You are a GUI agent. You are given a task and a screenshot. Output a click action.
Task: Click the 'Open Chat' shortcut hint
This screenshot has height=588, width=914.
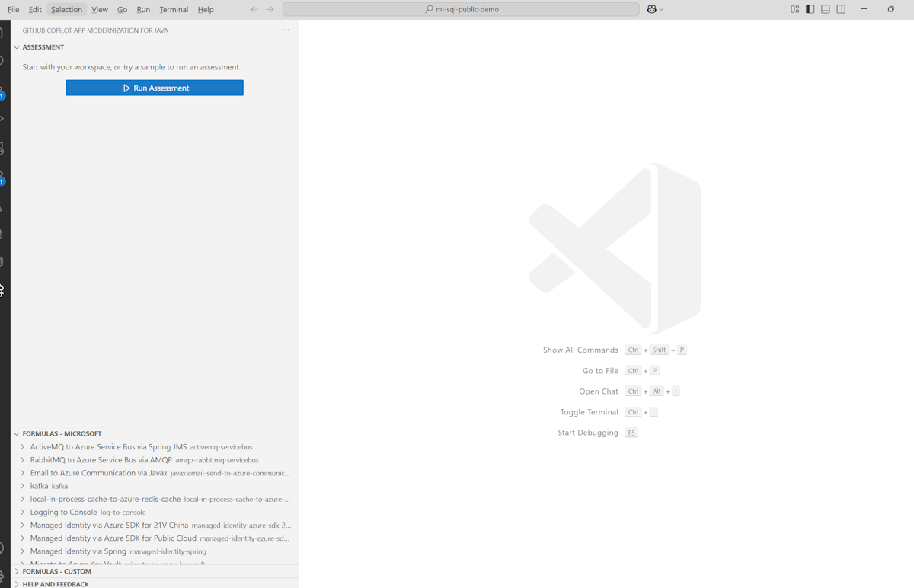click(599, 391)
